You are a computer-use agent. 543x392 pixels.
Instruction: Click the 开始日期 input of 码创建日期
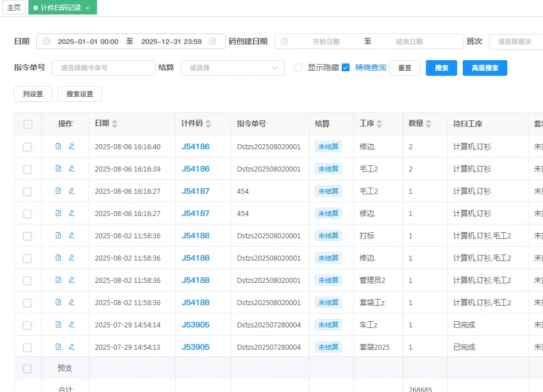[326, 42]
